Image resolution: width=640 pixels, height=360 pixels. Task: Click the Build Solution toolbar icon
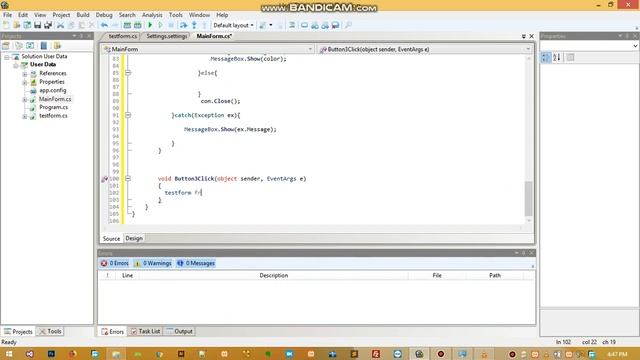[127, 25]
